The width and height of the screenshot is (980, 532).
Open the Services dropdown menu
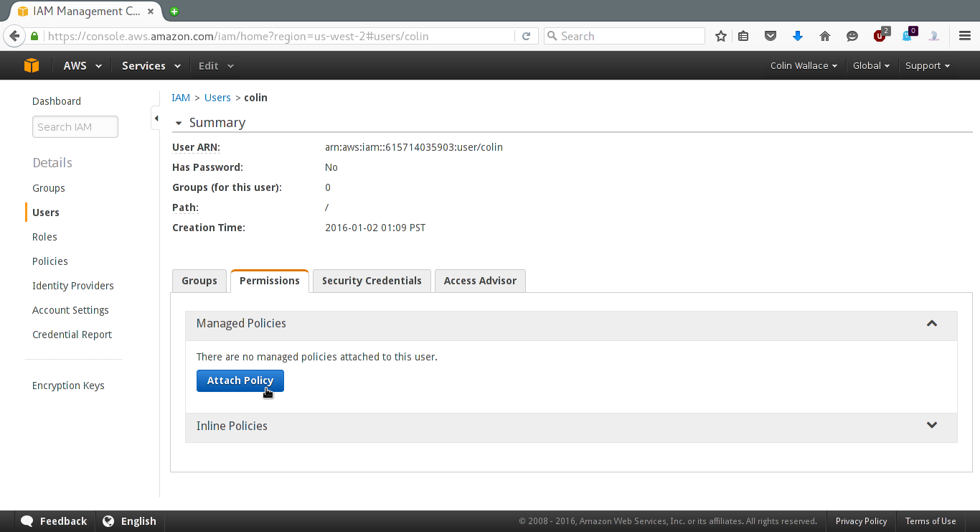coord(151,65)
